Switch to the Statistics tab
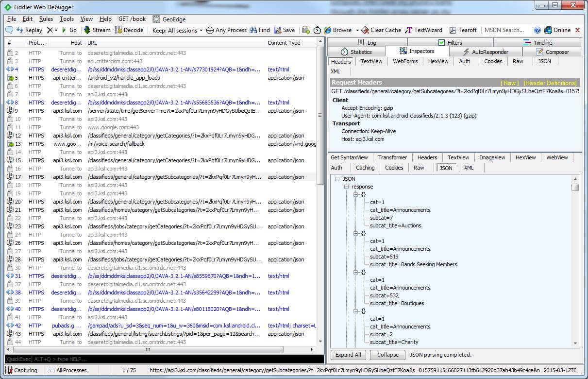This screenshot has width=588, height=379. 356,52
